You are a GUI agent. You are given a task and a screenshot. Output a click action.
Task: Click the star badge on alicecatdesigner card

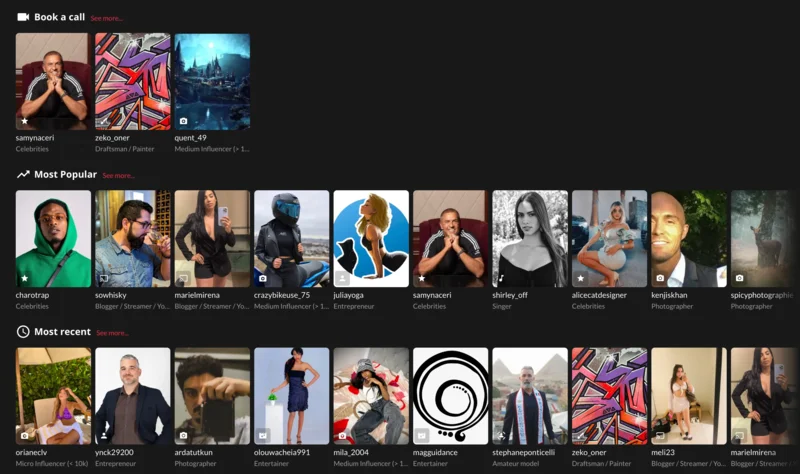click(581, 278)
